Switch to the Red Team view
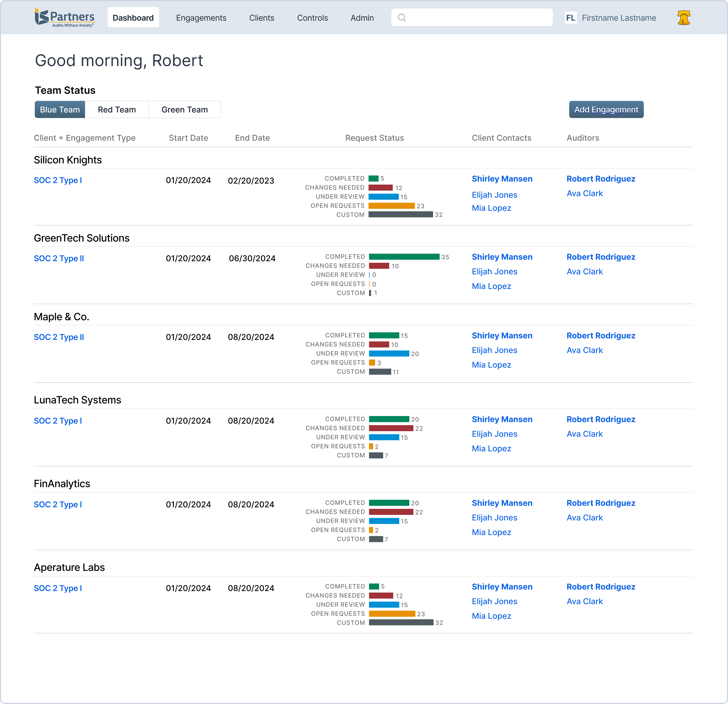Viewport: 728px width, 704px height. coord(117,110)
